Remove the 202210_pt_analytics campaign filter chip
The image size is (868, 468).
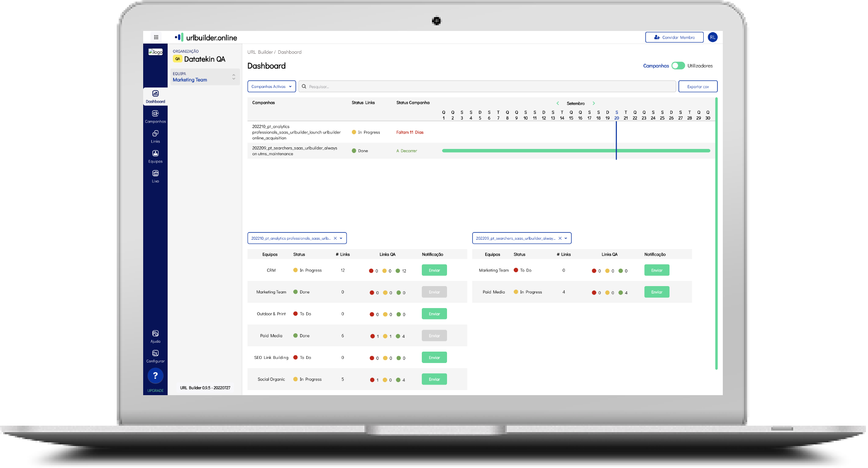[x=335, y=238]
